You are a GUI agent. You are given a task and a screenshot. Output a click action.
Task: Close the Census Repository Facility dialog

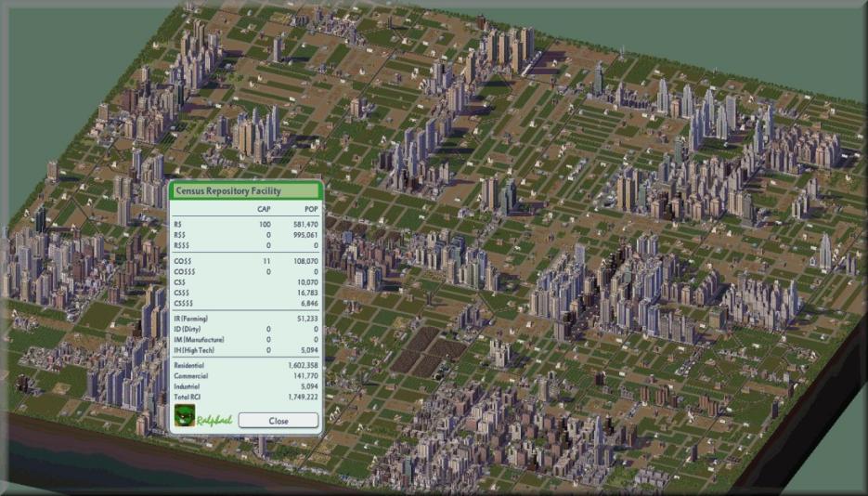pos(279,421)
